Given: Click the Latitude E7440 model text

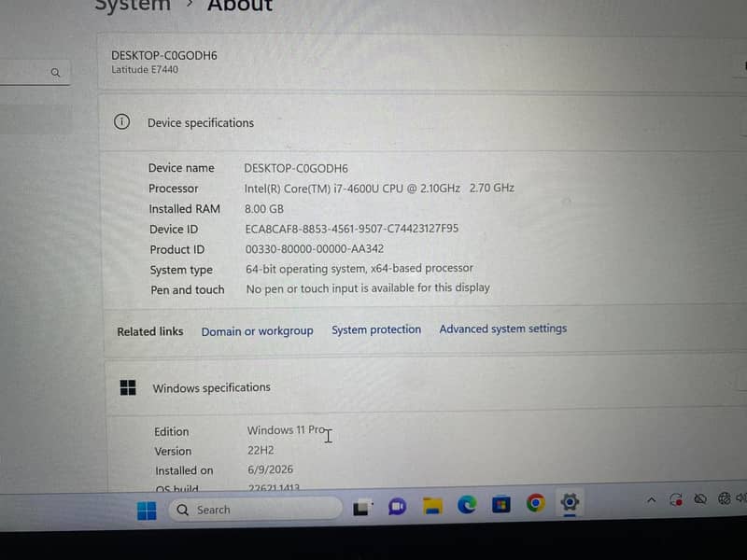Looking at the screenshot, I should tap(145, 69).
